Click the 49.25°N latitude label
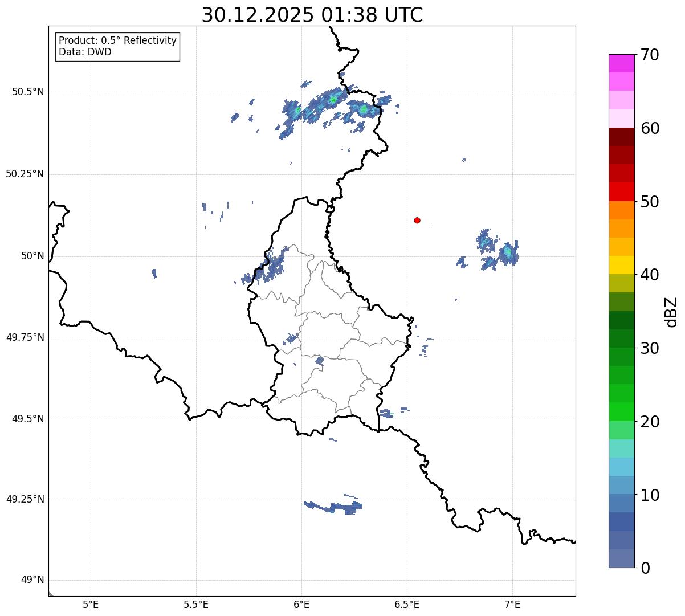 (25, 499)
